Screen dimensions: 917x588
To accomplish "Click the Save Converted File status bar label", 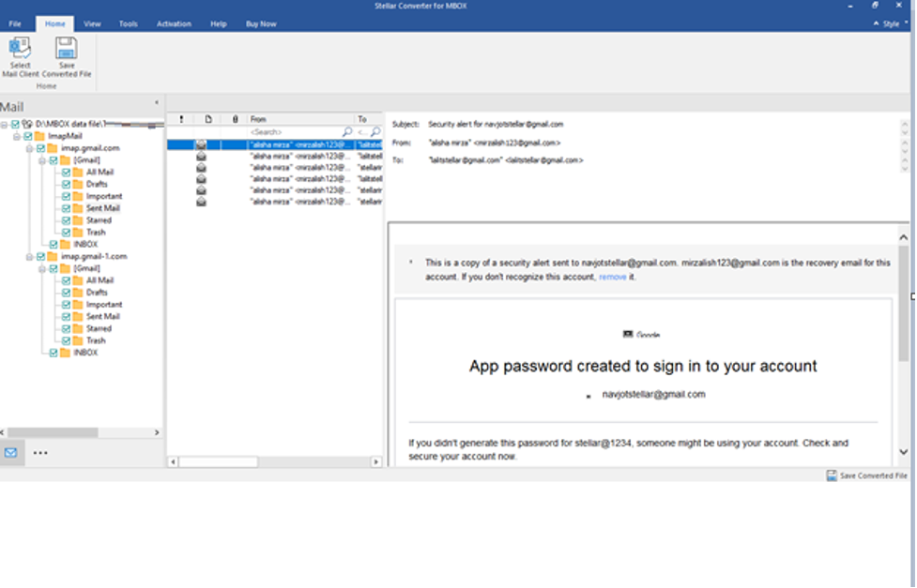I will pyautogui.click(x=873, y=475).
